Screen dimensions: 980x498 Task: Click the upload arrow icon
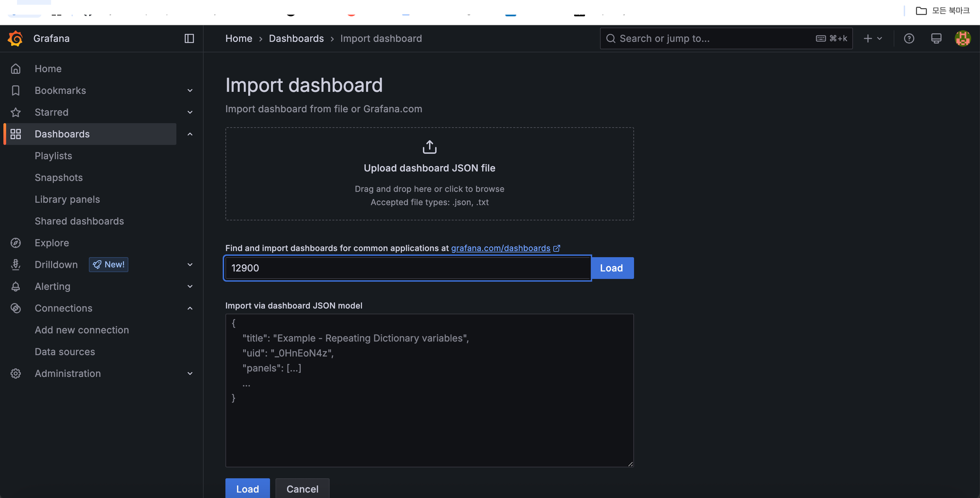[429, 147]
